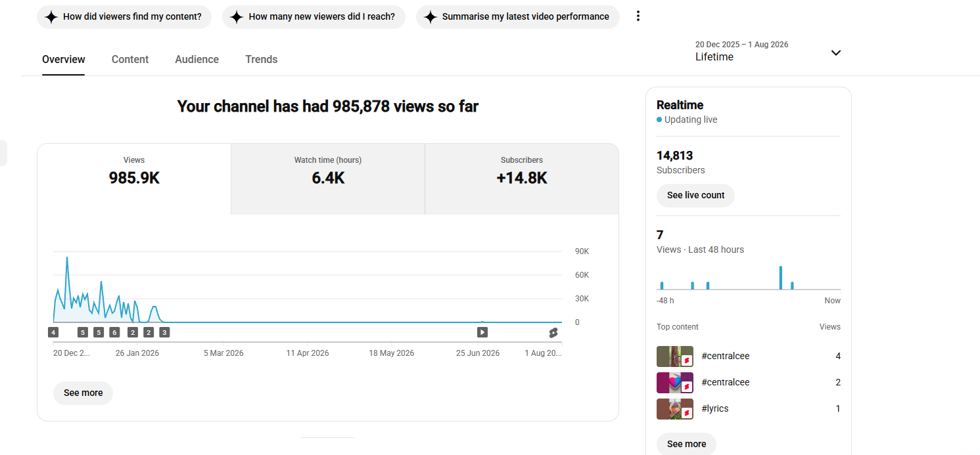This screenshot has width=980, height=455.
Task: Click the 18 May 2026 axis label
Action: [x=392, y=353]
